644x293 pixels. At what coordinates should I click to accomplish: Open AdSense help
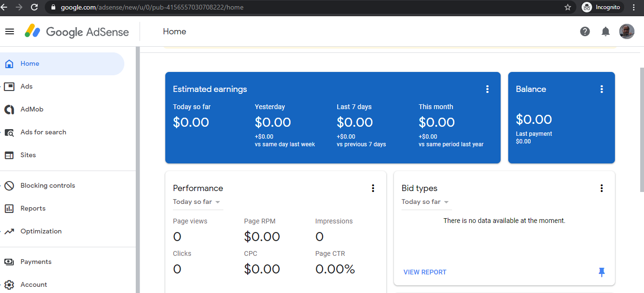585,31
